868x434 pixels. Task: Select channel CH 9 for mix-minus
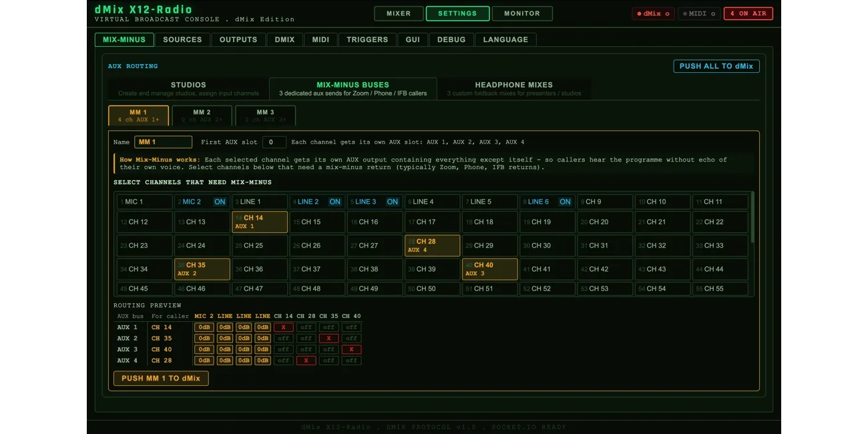click(605, 202)
